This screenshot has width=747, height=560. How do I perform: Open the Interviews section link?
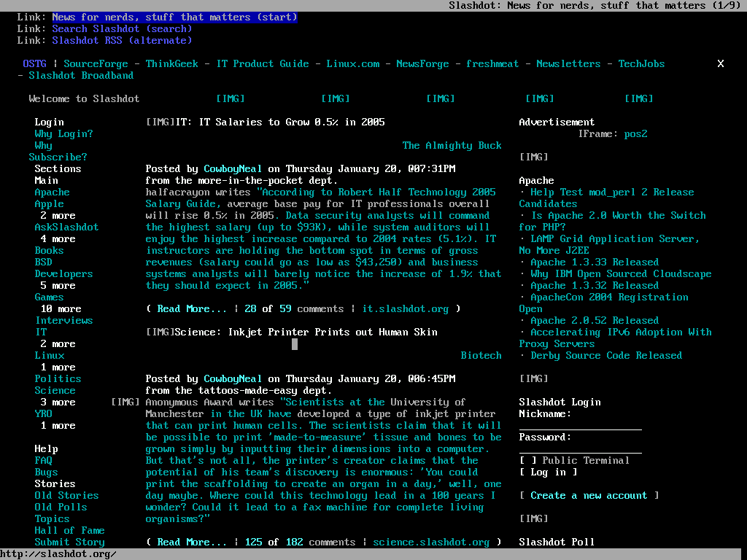click(x=64, y=321)
